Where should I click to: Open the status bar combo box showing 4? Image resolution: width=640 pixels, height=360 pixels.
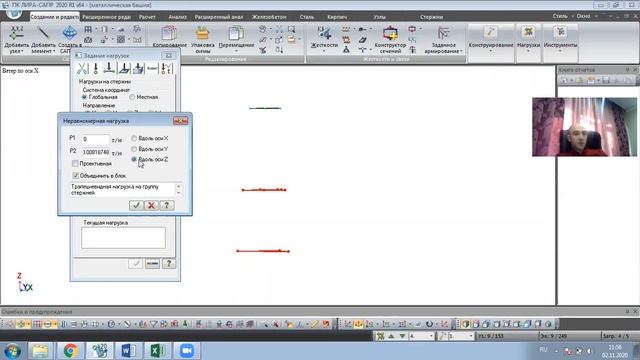tap(421, 336)
